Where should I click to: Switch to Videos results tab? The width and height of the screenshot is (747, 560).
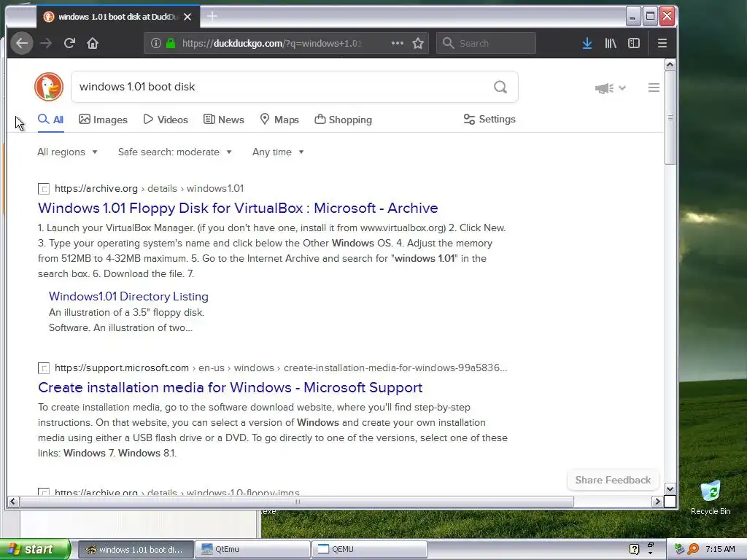coord(166,120)
